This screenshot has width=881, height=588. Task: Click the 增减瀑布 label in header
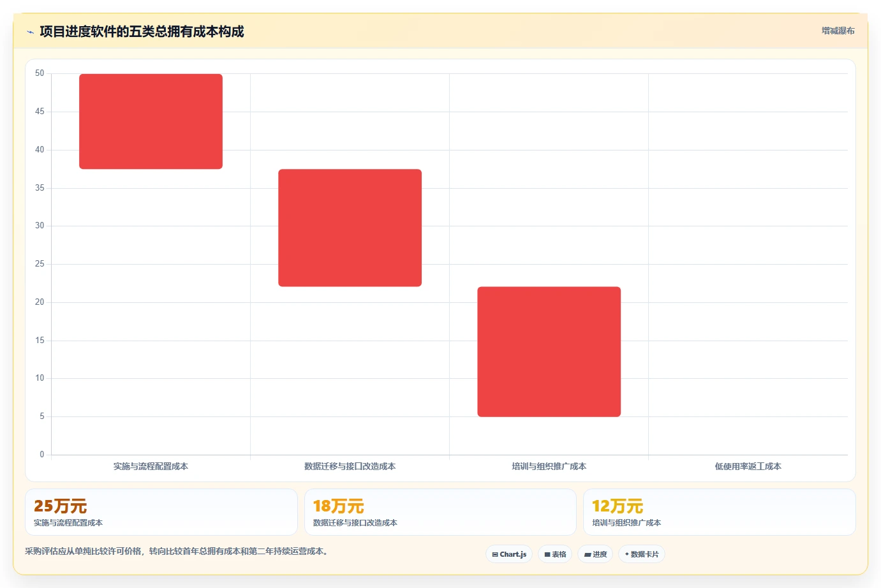(x=838, y=31)
